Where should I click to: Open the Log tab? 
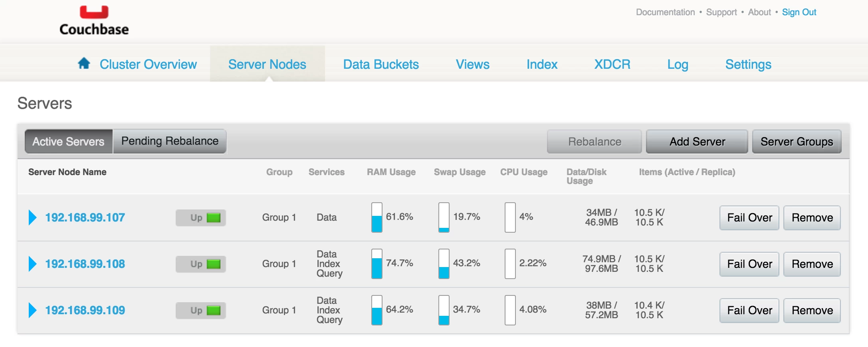point(678,64)
